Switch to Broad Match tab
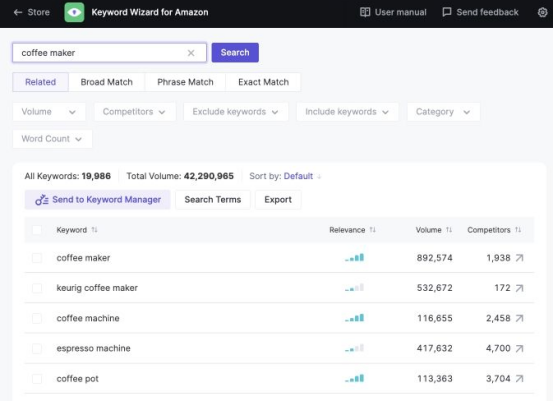 (107, 82)
